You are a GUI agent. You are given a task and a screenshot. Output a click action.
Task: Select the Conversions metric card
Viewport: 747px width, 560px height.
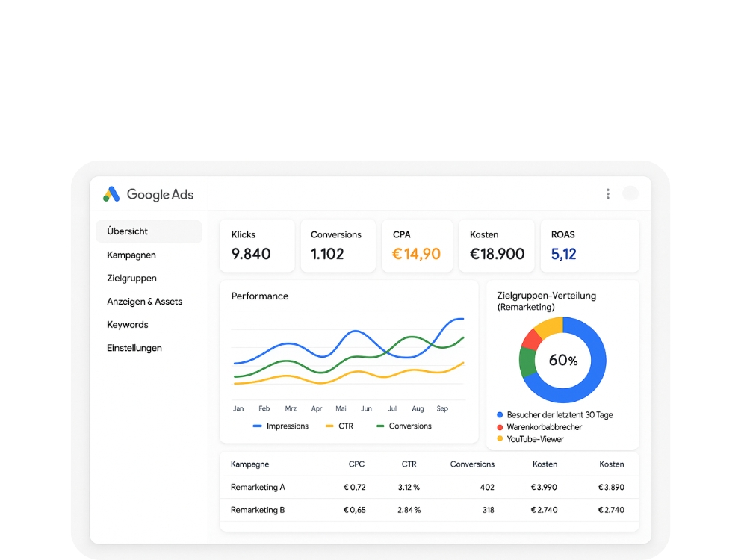(x=338, y=246)
